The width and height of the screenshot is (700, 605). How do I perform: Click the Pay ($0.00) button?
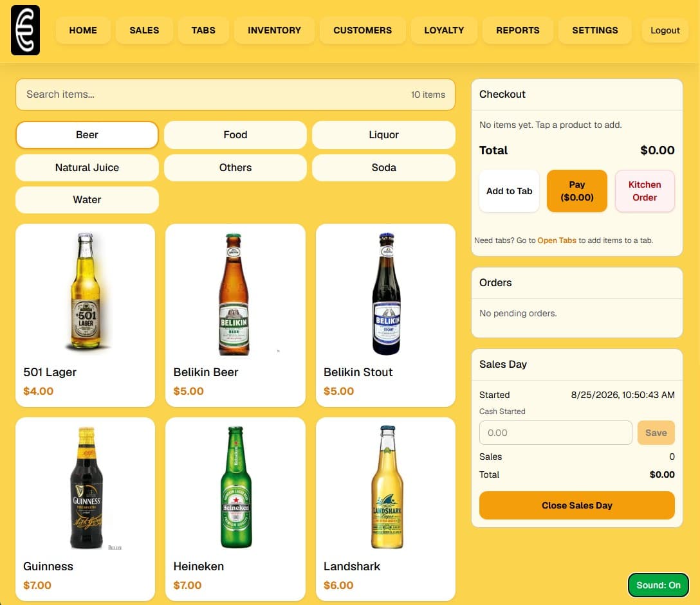tap(576, 191)
